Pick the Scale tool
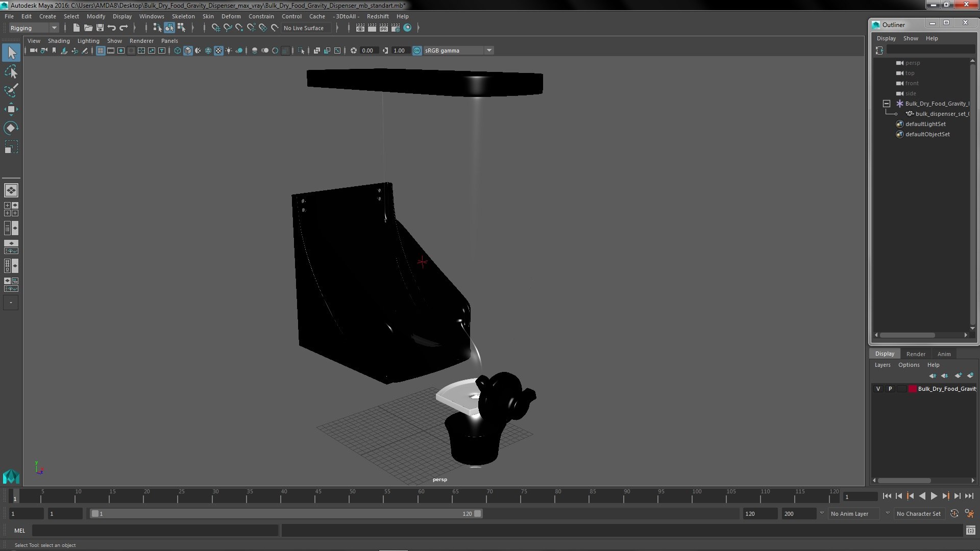This screenshot has height=551, width=980. 11,147
